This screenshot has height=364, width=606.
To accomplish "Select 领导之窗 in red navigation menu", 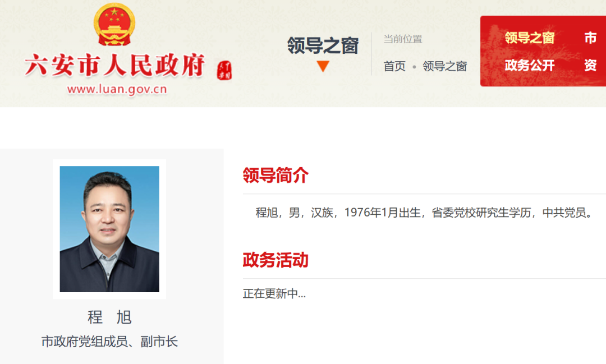I will [x=530, y=38].
